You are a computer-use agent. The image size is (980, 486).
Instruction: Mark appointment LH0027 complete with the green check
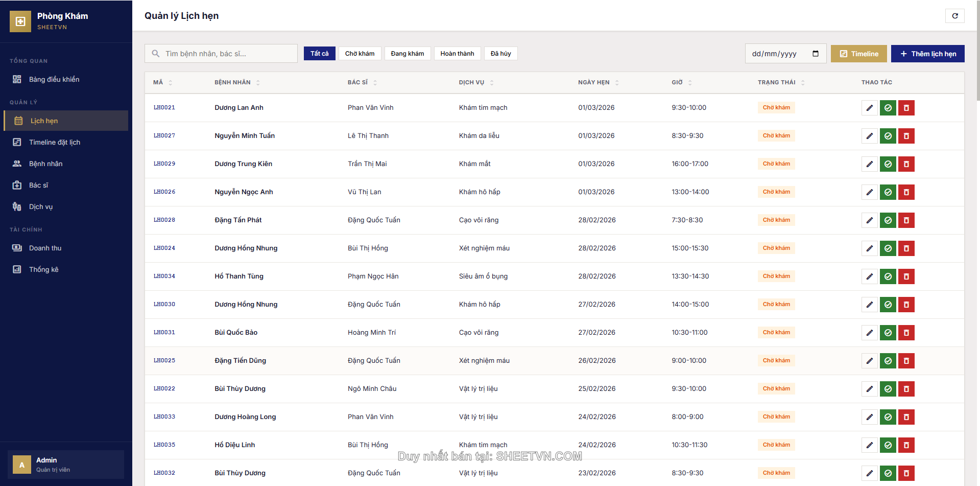[888, 136]
